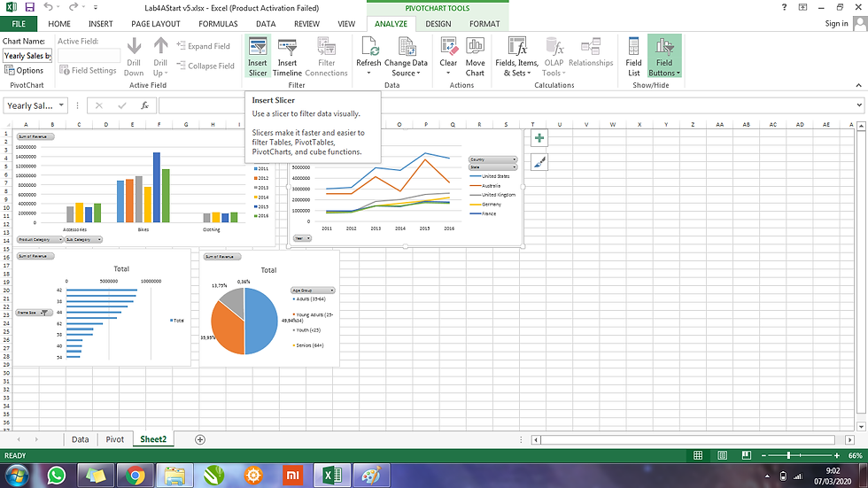Switch to the DESIGN tab
868x488 pixels.
point(438,24)
